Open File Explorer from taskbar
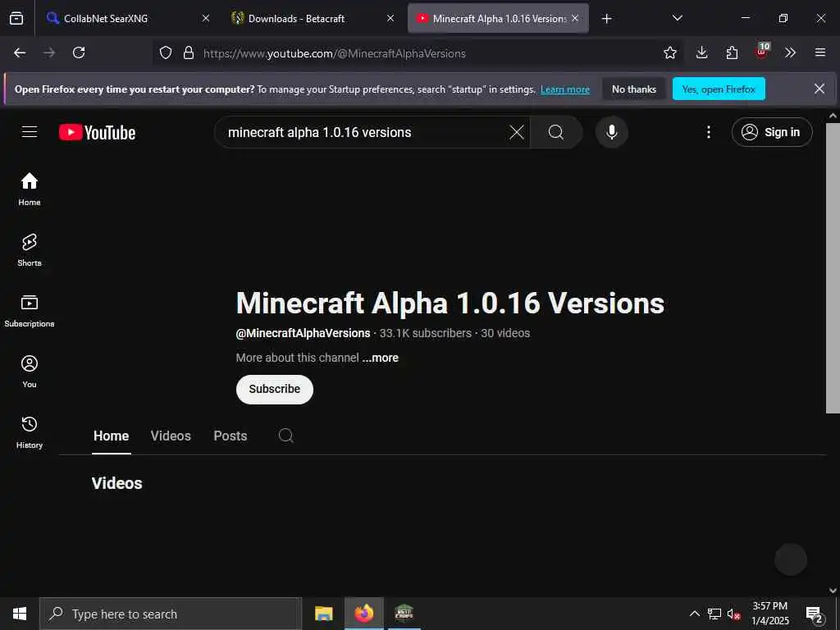This screenshot has height=630, width=840. click(x=323, y=614)
